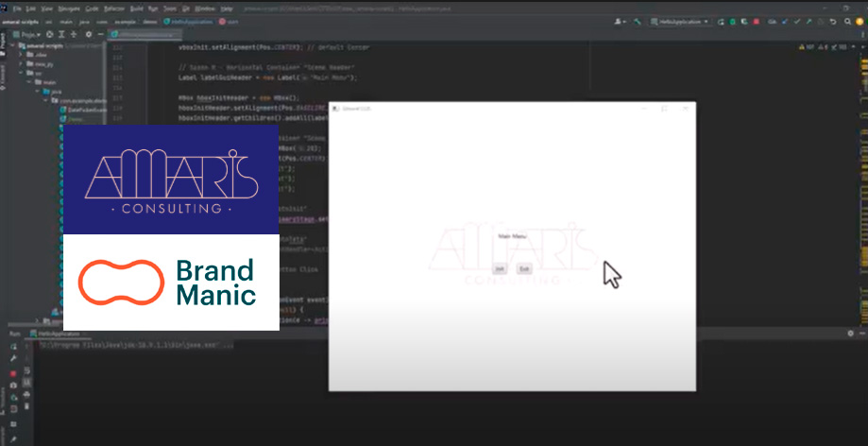
Task: Expand the second folder under project root
Action: click(x=21, y=64)
